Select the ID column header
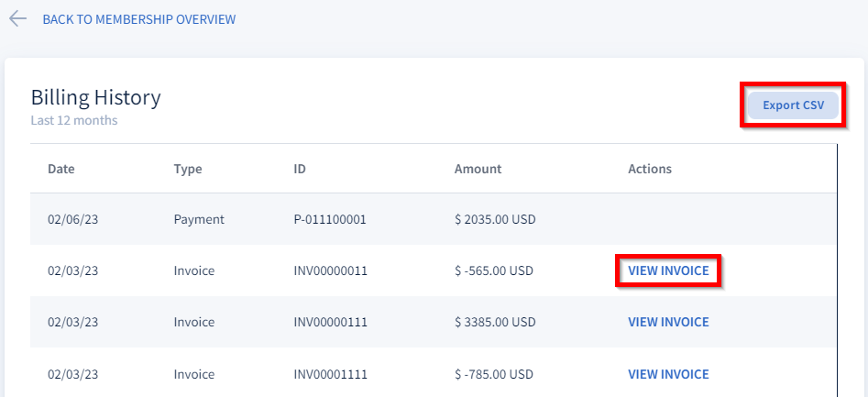Viewport: 868px width, 397px height. (x=300, y=169)
